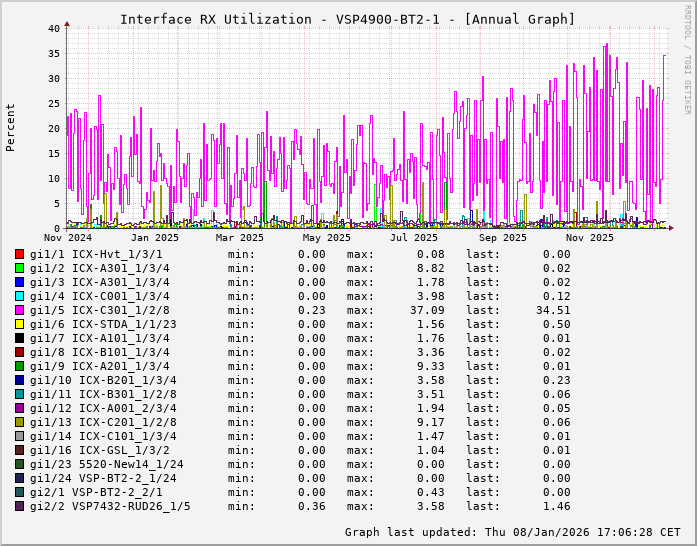Click the red gi1/1 ICX-Hvt legend swatch
This screenshot has height=546, width=697.
pos(19,254)
